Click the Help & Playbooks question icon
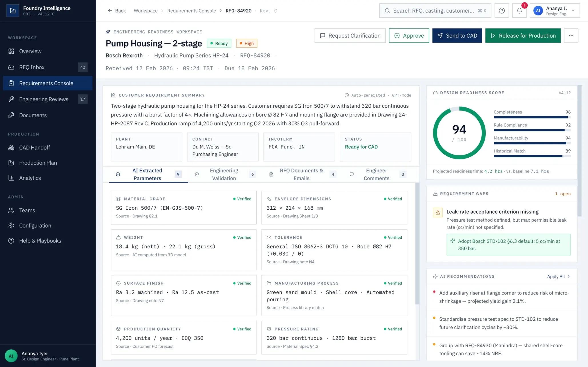 tap(11, 241)
